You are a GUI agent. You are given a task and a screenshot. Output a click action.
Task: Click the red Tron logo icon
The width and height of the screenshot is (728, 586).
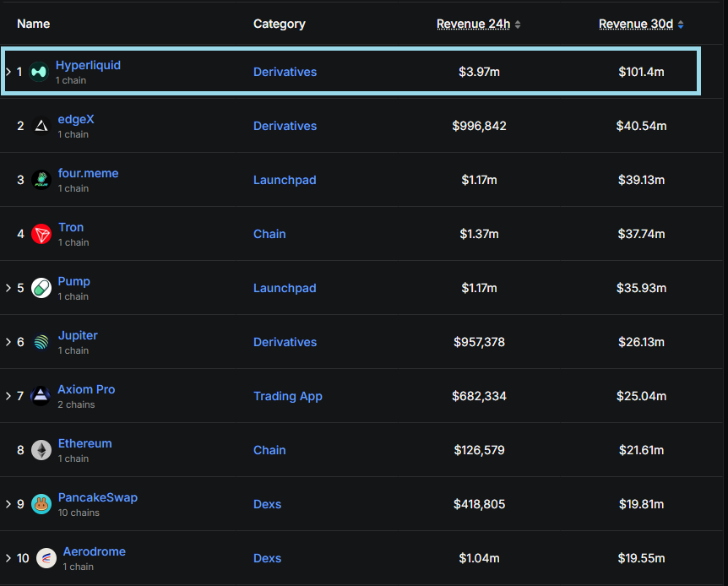41,234
